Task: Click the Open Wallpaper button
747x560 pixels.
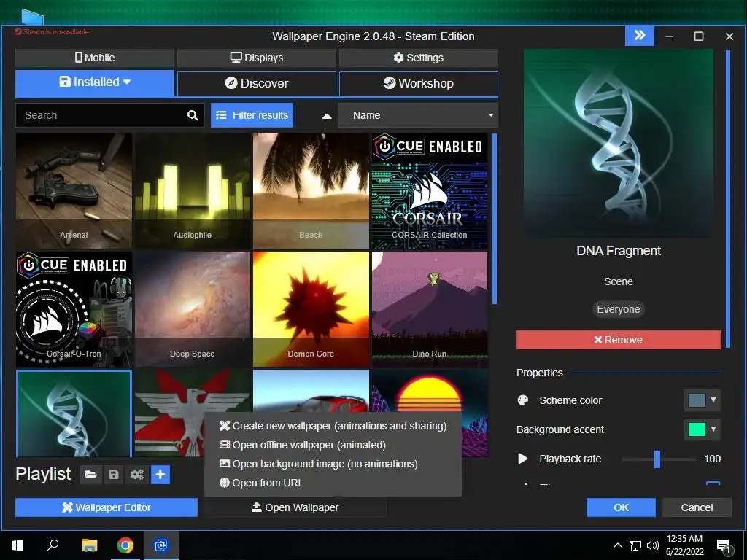Action: click(295, 507)
